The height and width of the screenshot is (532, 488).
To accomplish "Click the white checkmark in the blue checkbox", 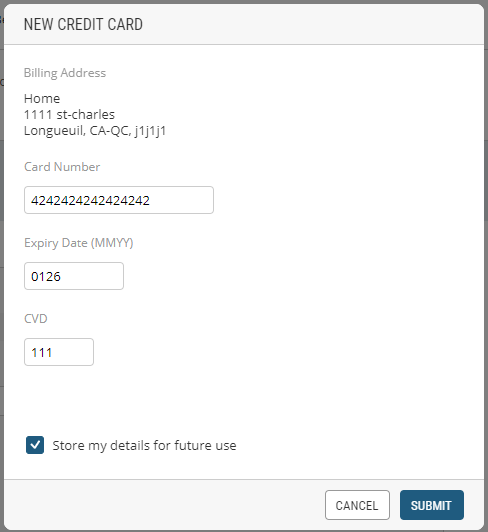I will (35, 445).
